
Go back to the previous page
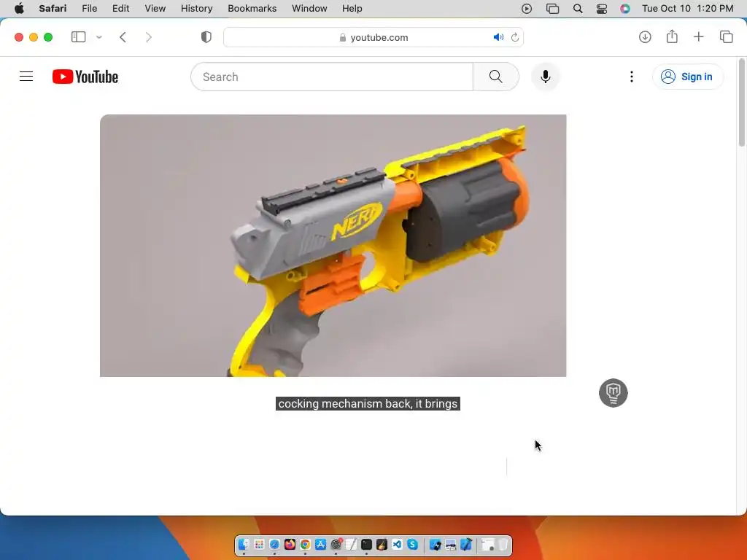[x=123, y=37]
